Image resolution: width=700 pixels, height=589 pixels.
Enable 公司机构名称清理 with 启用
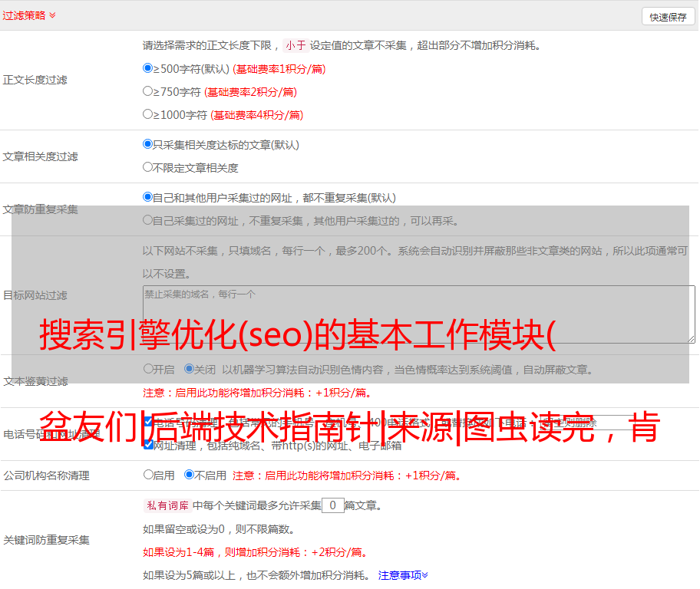(x=148, y=475)
